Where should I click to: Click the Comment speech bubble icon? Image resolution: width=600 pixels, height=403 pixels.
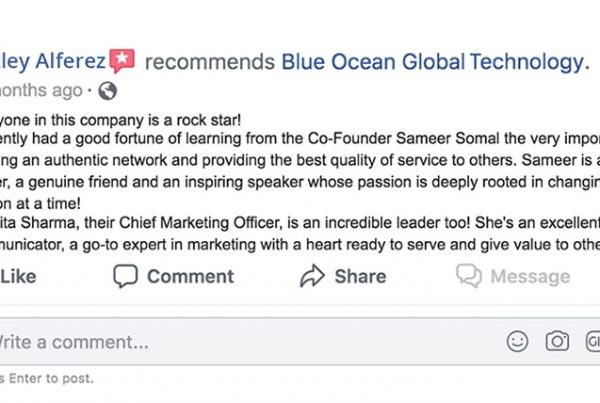[x=125, y=276]
